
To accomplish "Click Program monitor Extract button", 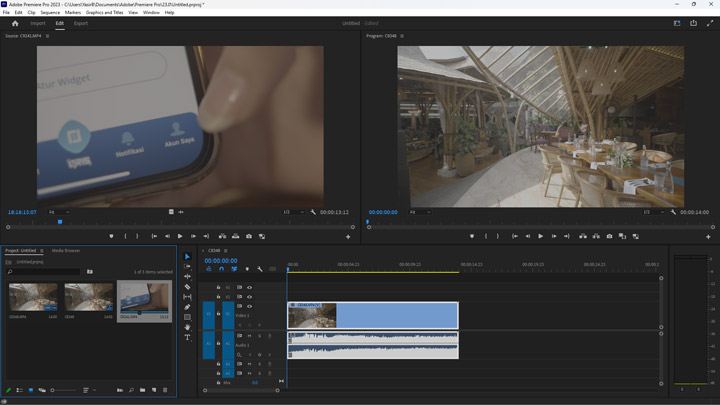I will [x=596, y=236].
